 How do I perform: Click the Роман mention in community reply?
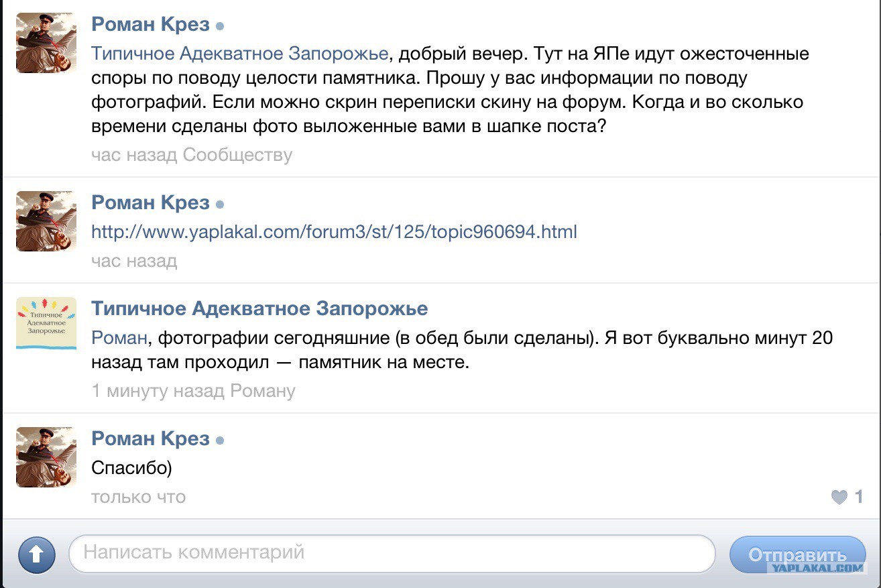point(119,338)
